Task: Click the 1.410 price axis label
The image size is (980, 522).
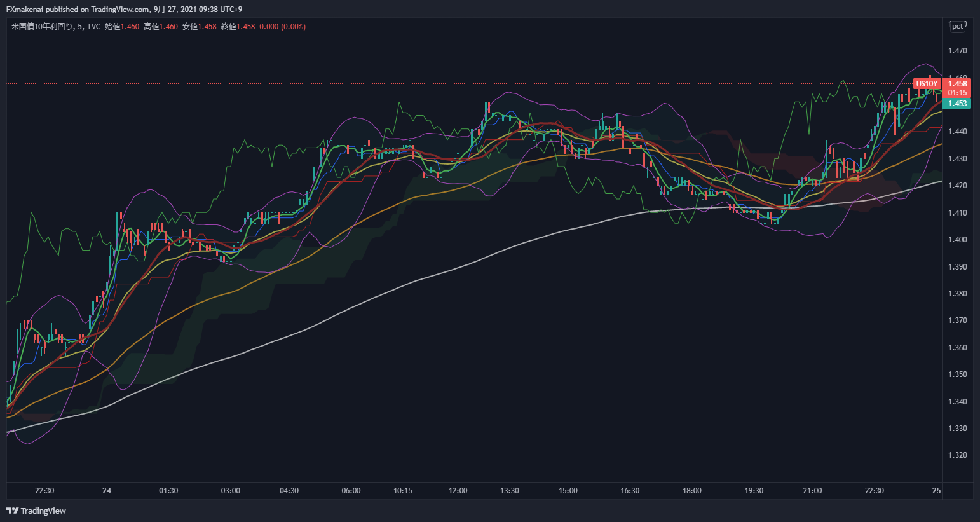Action: [x=957, y=213]
